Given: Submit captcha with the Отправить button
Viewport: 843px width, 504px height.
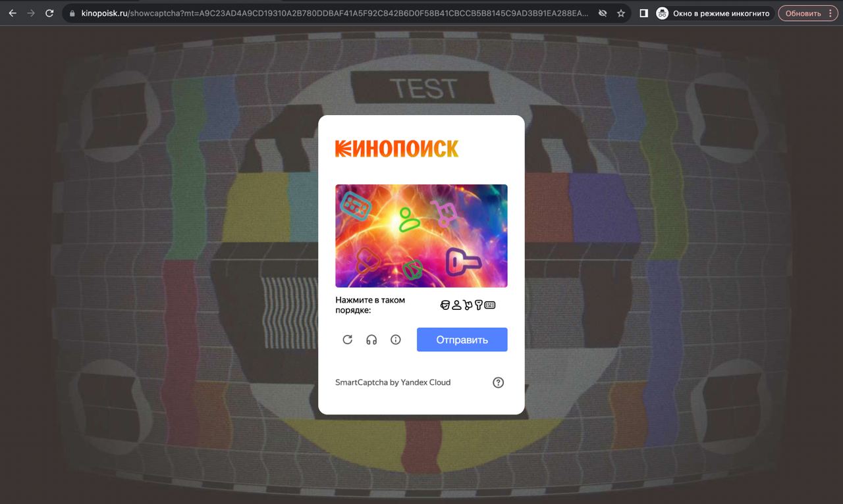Looking at the screenshot, I should coord(462,340).
